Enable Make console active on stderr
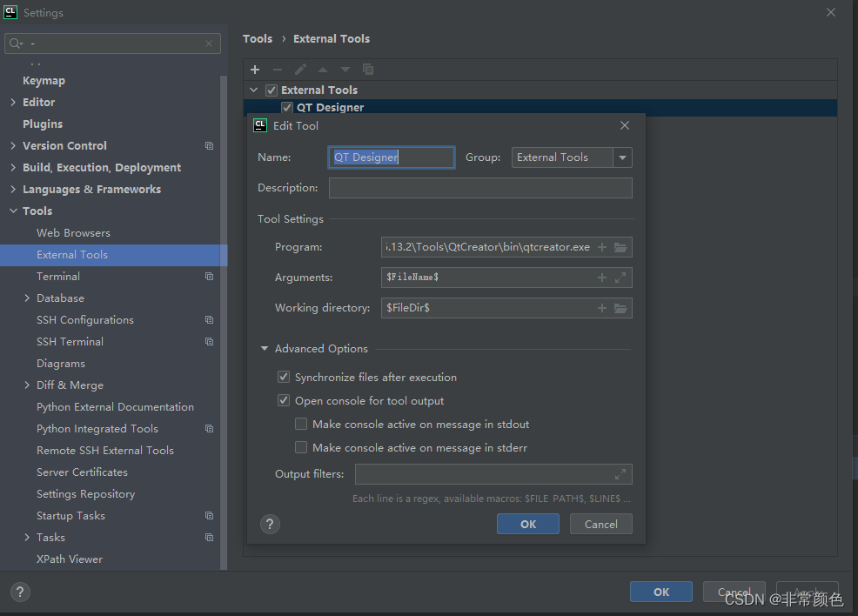Image resolution: width=858 pixels, height=616 pixels. pos(301,447)
